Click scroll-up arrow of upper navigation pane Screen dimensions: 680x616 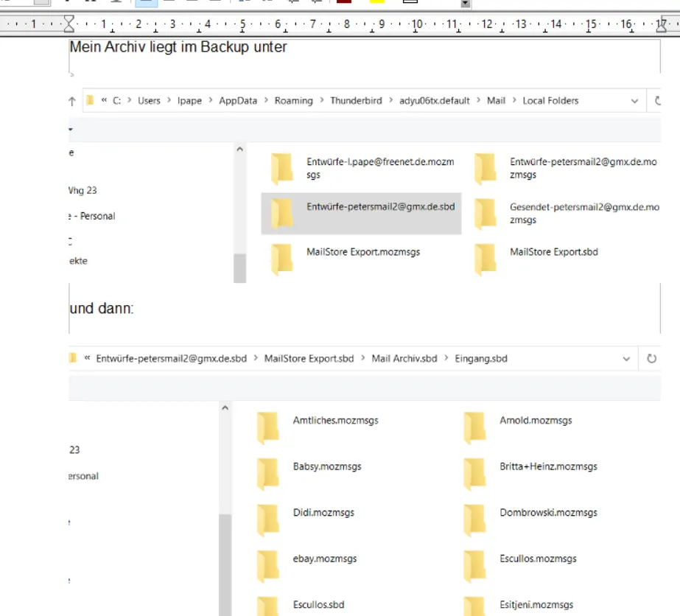pos(240,150)
